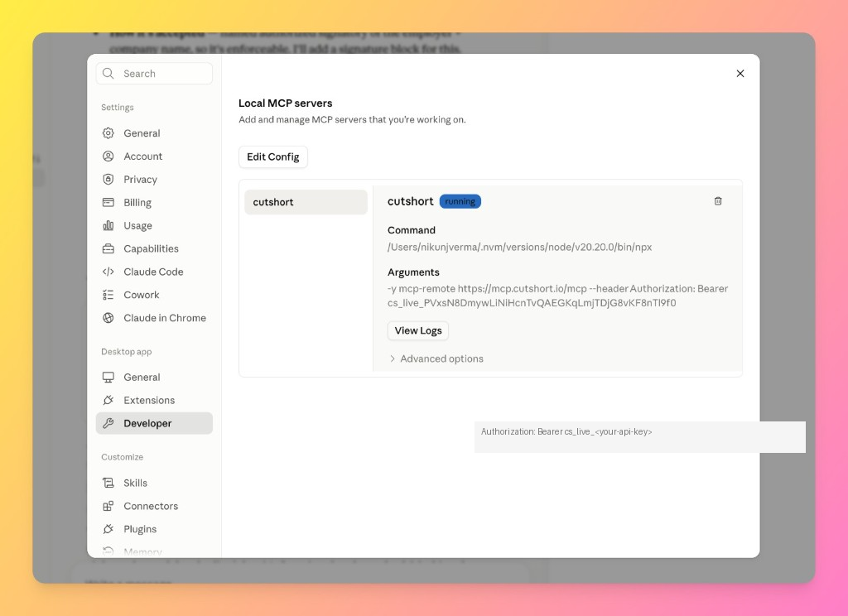This screenshot has width=848, height=616.
Task: Click the 'Authorization: Bearer cs_live_<your-api-key>' text
Action: click(566, 431)
